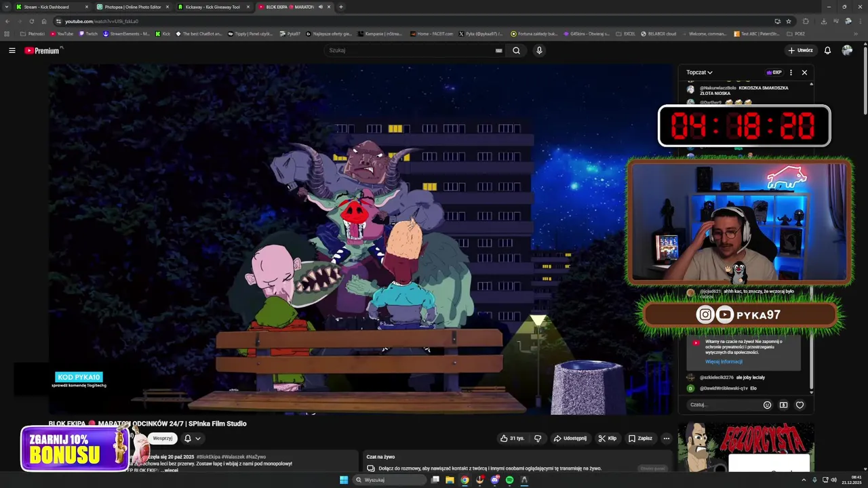This screenshot has width=868, height=488.
Task: Open the chat three-dots options menu
Action: [x=790, y=72]
